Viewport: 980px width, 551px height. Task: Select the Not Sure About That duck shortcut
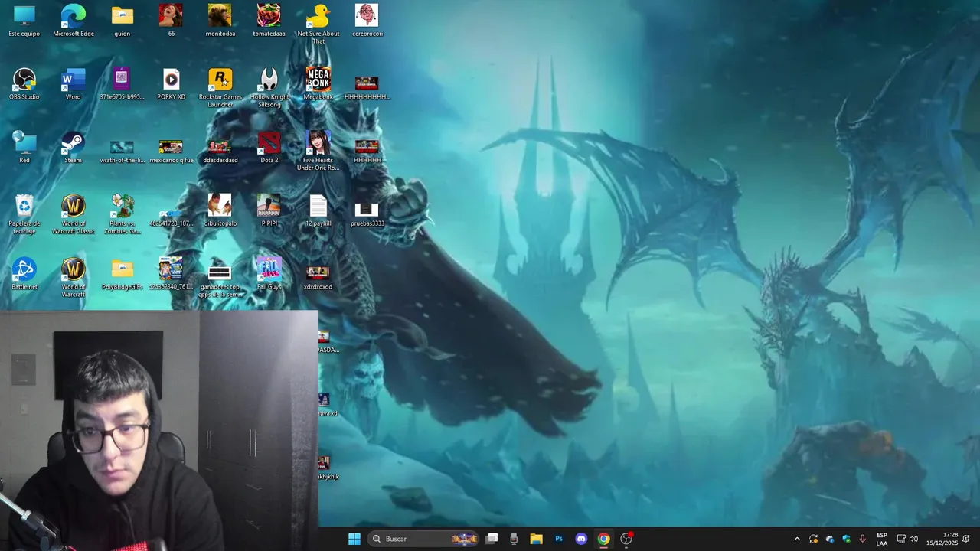click(x=318, y=24)
